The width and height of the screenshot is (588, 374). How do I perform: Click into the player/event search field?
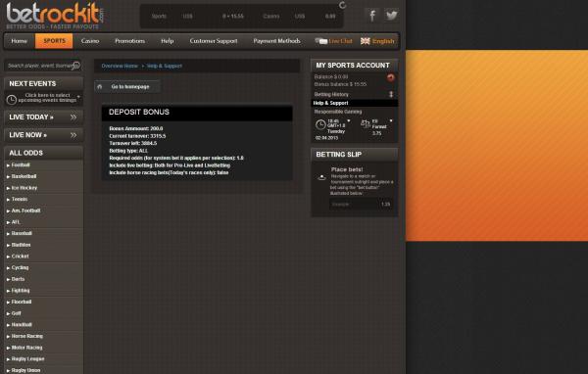38,66
